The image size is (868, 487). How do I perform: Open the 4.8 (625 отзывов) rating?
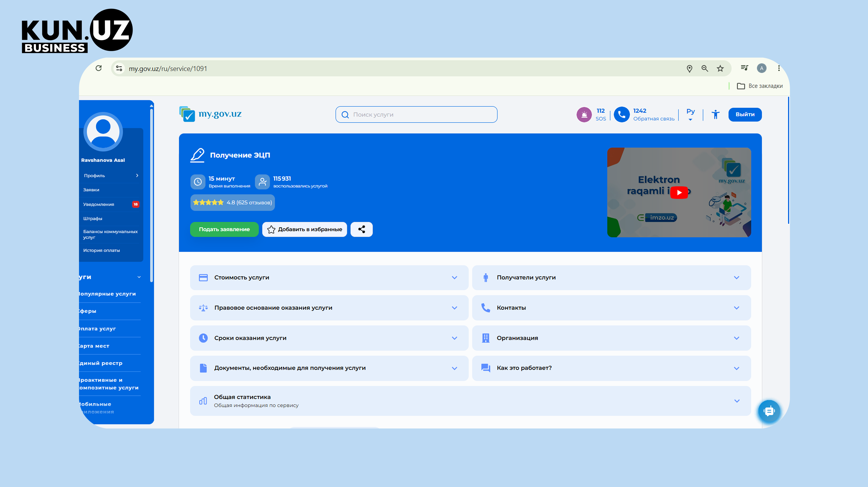[x=233, y=202]
